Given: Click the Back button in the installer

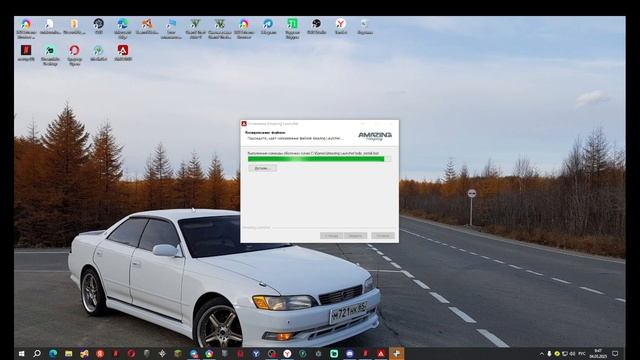Looking at the screenshot, I should click(x=331, y=236).
